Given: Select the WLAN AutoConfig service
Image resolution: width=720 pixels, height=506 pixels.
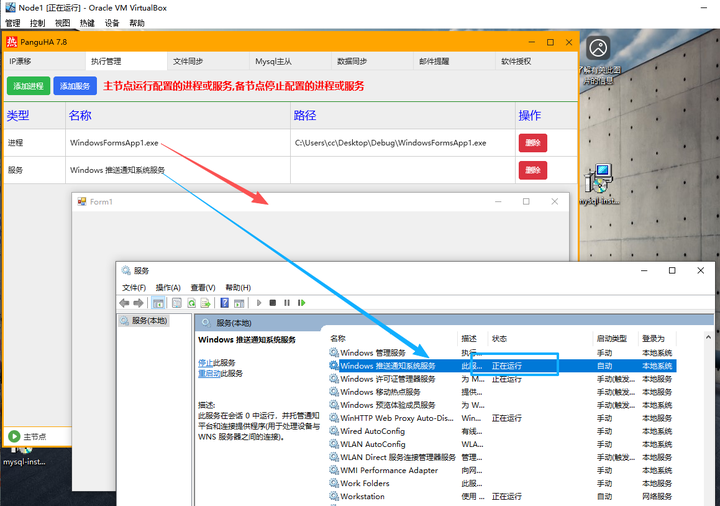Looking at the screenshot, I should 502,444.
